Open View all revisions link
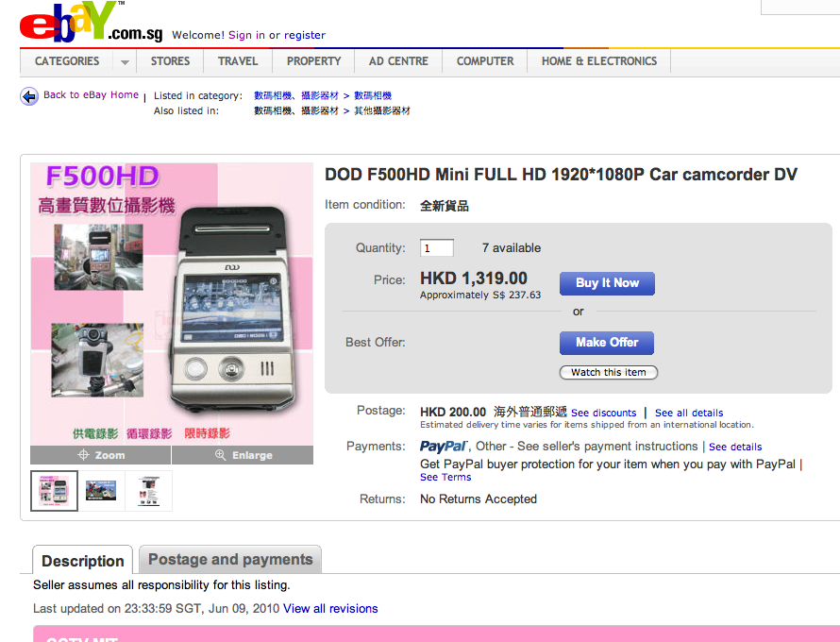840x642 pixels. [x=330, y=609]
